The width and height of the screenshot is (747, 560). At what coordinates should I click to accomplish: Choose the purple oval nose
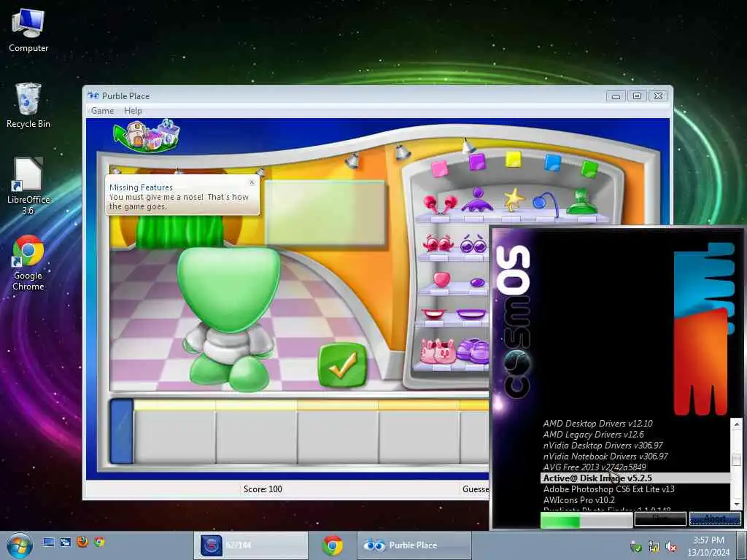click(477, 282)
